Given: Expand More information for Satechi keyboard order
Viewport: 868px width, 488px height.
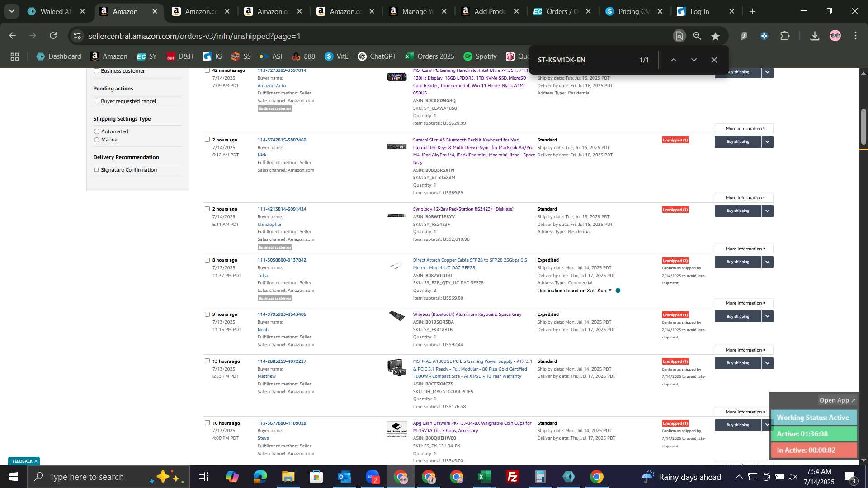Looking at the screenshot, I should pyautogui.click(x=744, y=198).
